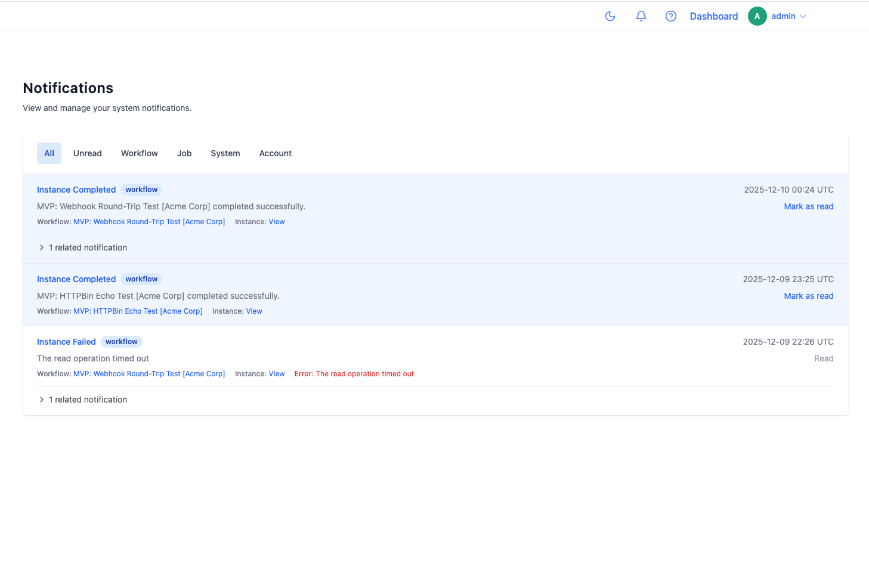Image resolution: width=869 pixels, height=588 pixels.
Task: Mark the Webhook Round-Trip notification as read
Action: tap(808, 206)
